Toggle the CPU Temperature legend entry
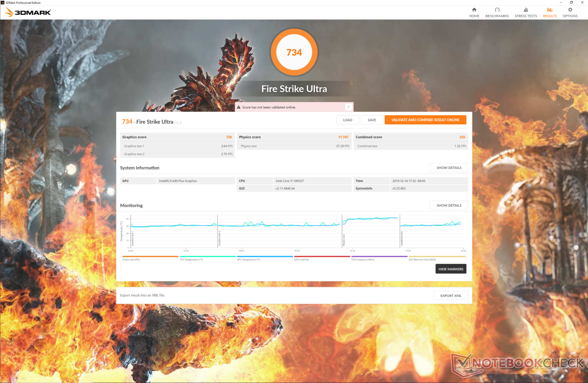Viewport: 588px width, 383px height. 208,258
